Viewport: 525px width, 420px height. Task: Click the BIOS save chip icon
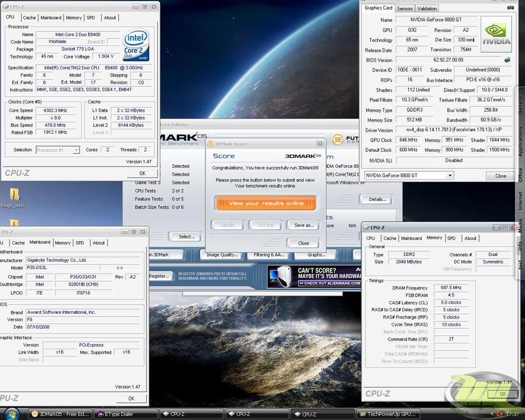507,60
